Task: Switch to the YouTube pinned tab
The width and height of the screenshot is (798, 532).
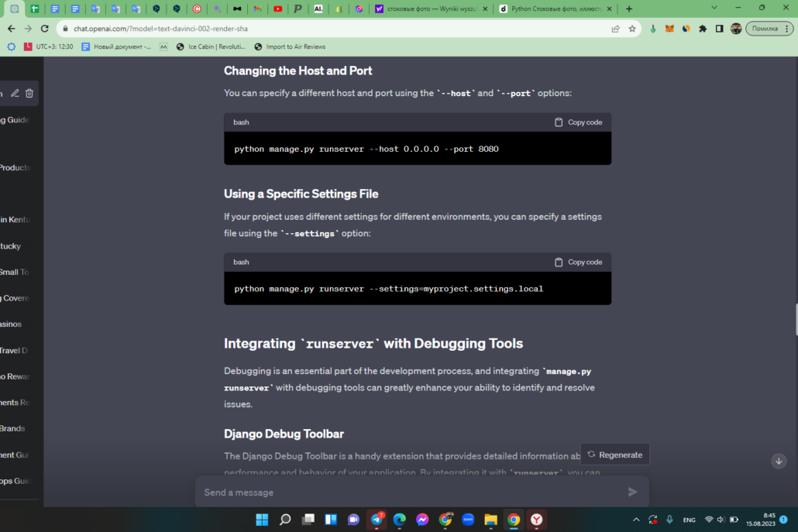Action: (278, 9)
